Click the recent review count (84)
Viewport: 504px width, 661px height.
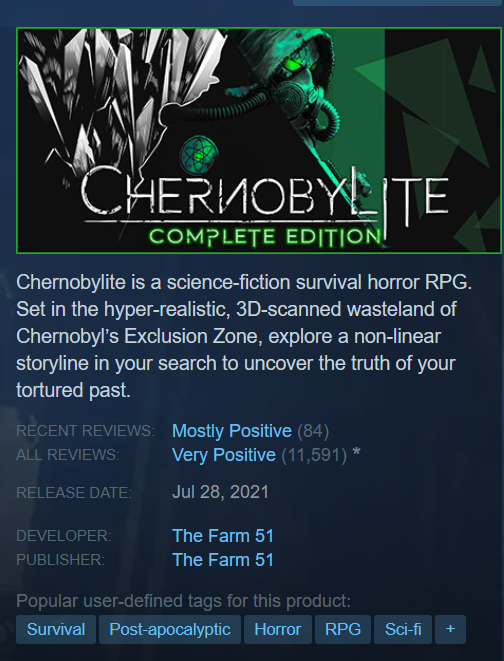tap(313, 431)
